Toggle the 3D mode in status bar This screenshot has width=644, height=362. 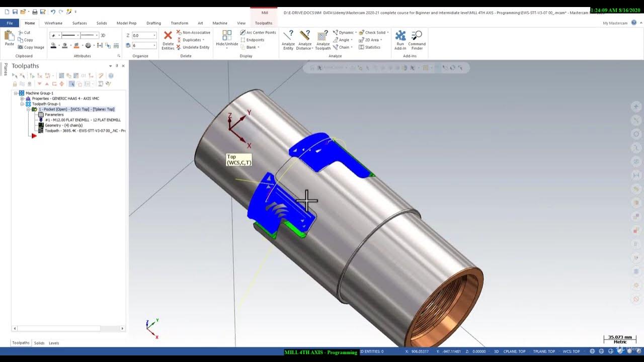tap(497, 351)
